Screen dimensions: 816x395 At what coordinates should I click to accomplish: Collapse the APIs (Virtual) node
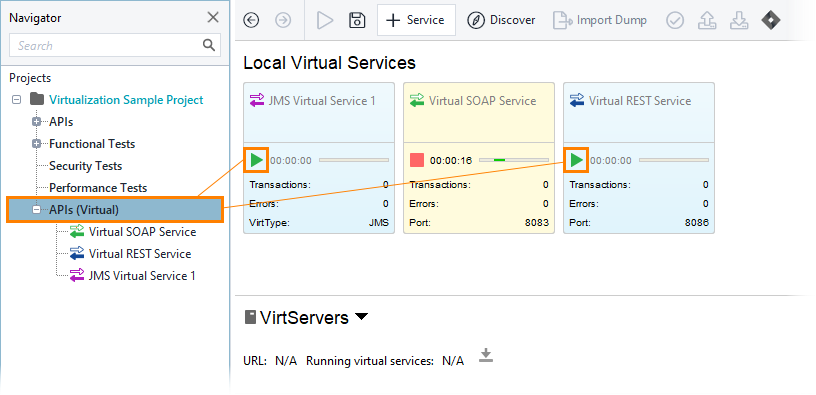point(36,210)
